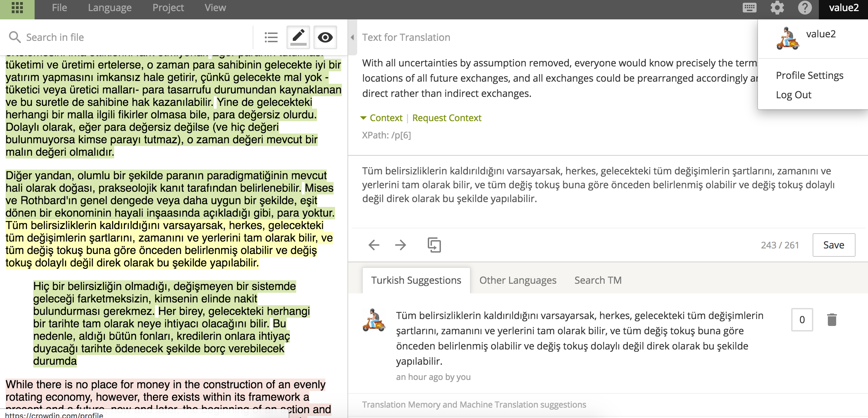Click the Save button
Screen dimensions: 868x418
pos(833,245)
